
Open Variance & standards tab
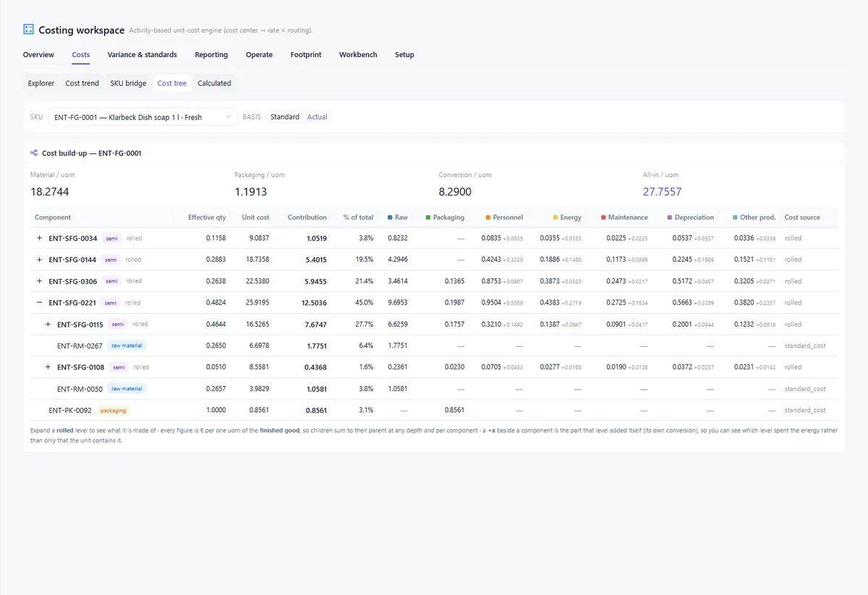coord(142,55)
